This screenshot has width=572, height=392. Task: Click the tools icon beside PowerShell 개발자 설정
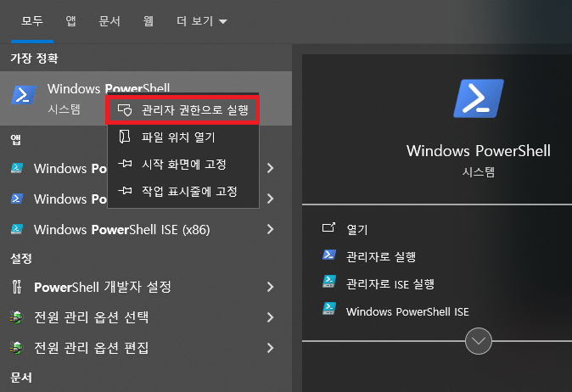[x=17, y=287]
